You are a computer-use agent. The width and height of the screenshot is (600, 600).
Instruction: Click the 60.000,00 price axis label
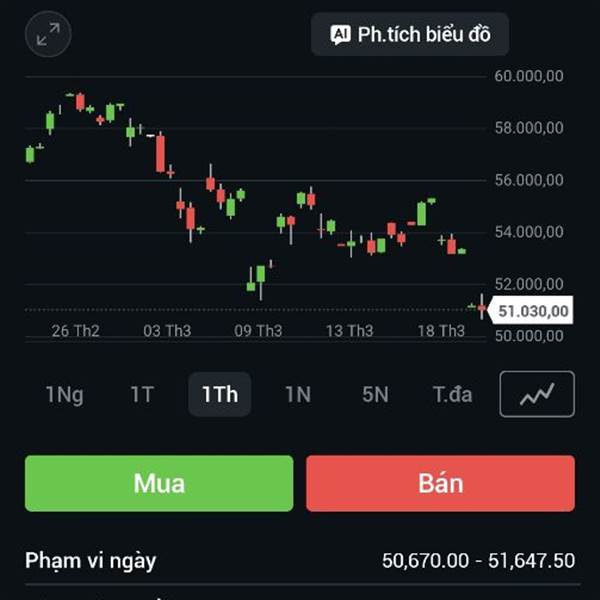[530, 76]
